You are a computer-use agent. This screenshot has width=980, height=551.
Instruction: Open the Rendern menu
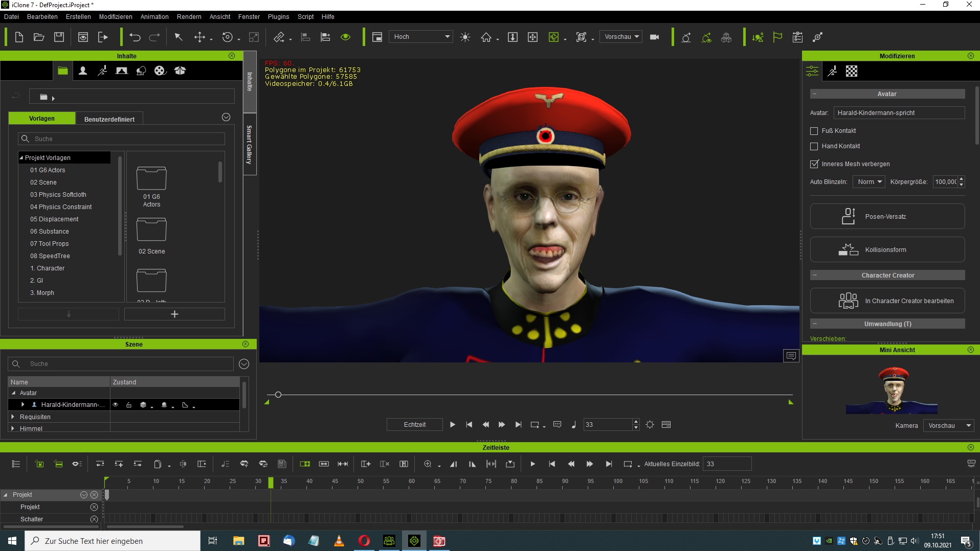(x=189, y=16)
